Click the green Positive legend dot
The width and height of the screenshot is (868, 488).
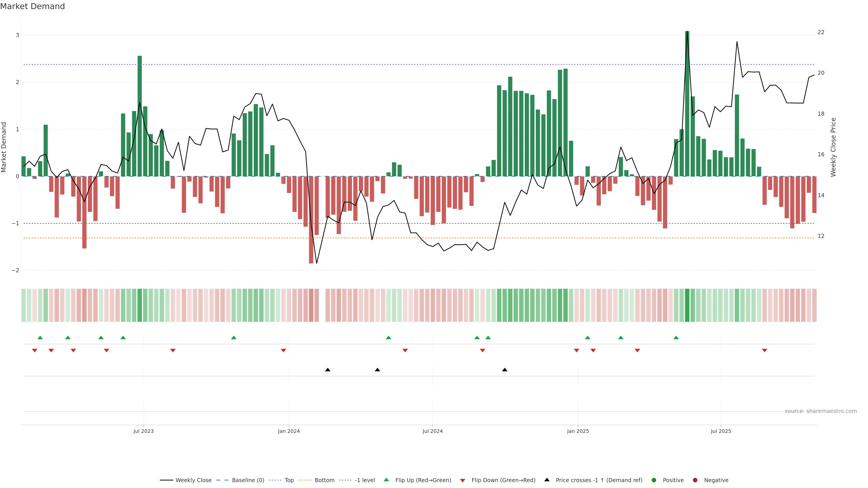pos(654,480)
